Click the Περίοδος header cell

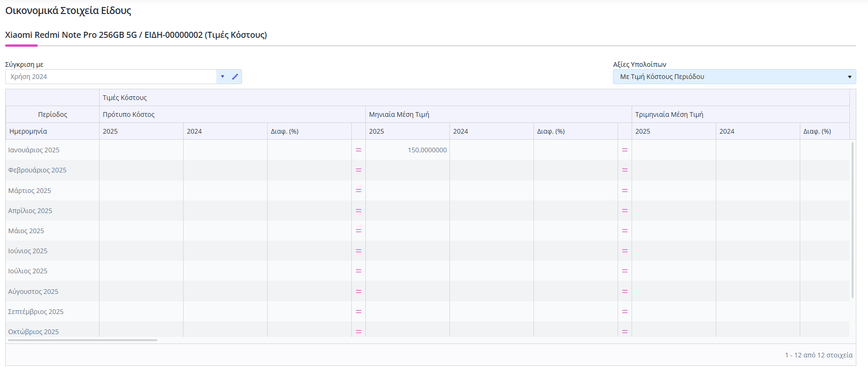coord(52,114)
